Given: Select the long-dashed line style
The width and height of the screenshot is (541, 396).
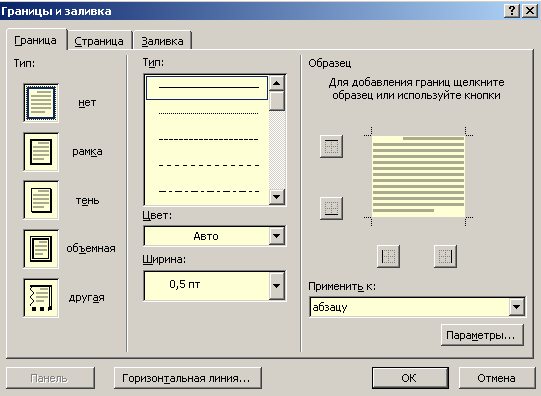Looking at the screenshot, I should coord(208,166).
